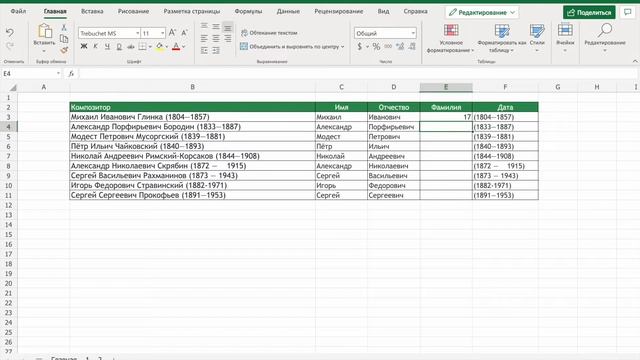The width and height of the screenshot is (640, 360).
Task: Toggle bold formatting Ж
Action: (84, 47)
